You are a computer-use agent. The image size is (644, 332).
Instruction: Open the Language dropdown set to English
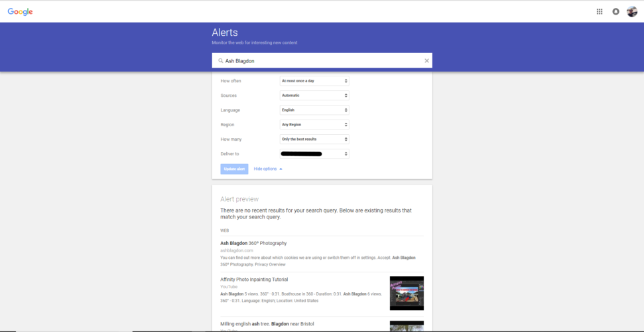click(x=314, y=110)
